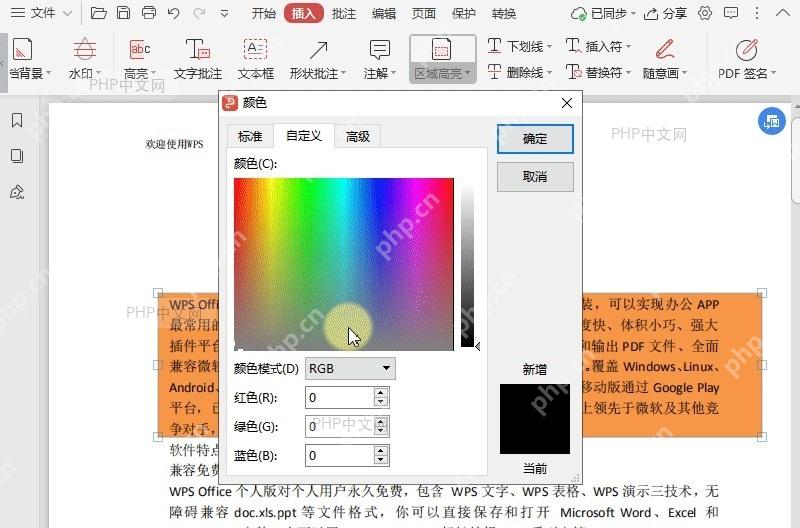
Task: Click the 形状批注 shape annotation tool
Action: (317, 59)
